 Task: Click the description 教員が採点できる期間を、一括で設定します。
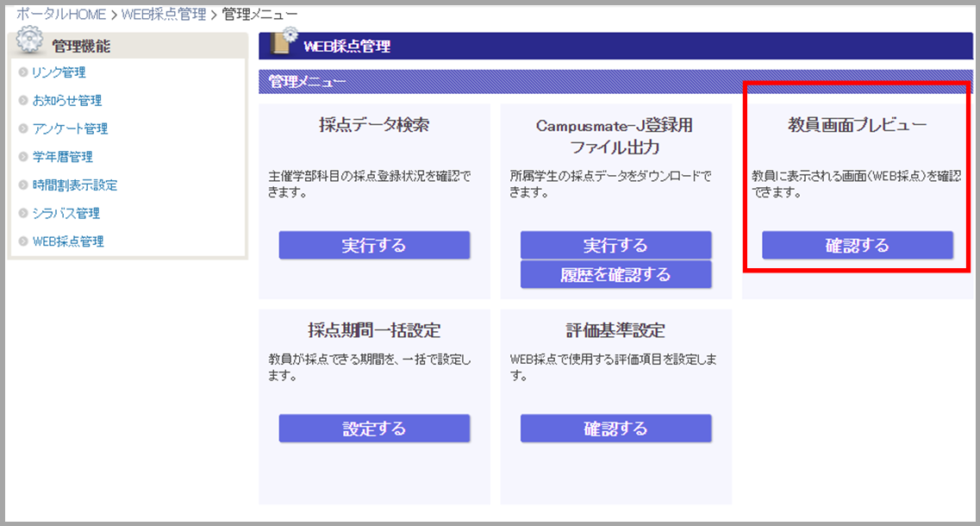point(370,367)
